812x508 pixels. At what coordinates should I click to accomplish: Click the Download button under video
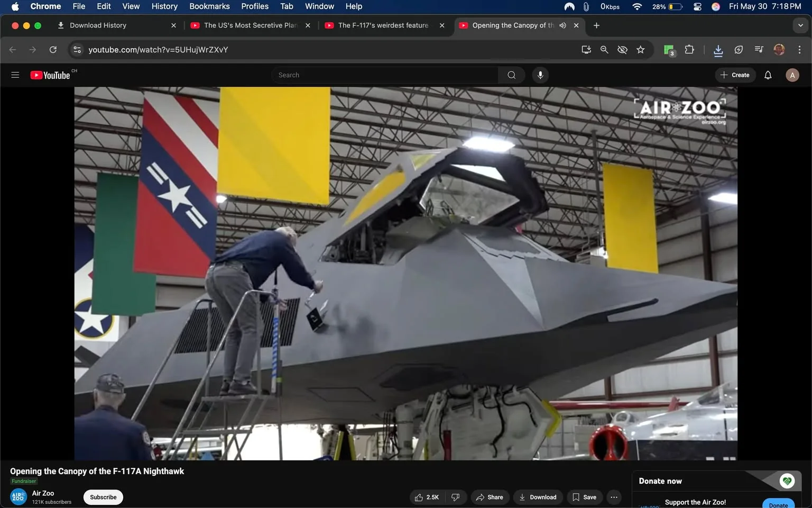point(538,497)
